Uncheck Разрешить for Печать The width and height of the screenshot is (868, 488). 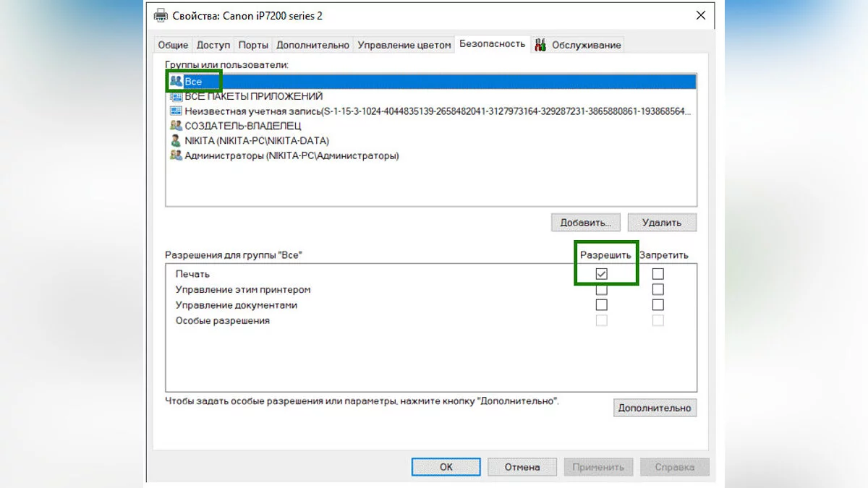(x=601, y=274)
